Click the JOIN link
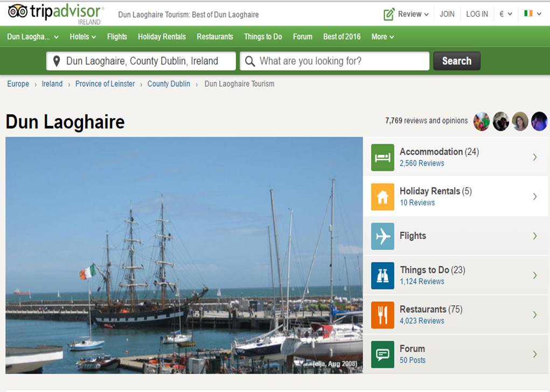The height and width of the screenshot is (392, 550). click(447, 14)
